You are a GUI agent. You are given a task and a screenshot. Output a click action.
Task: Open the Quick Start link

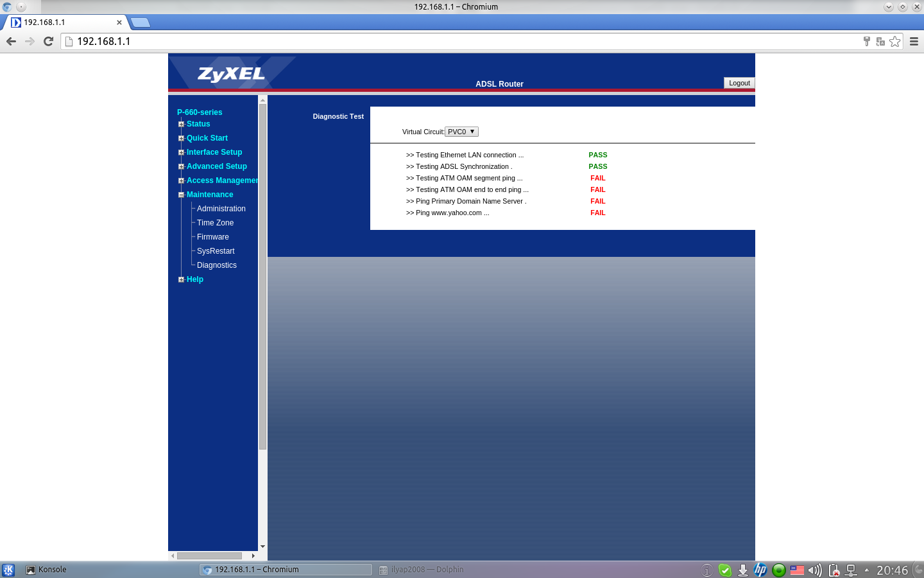[x=207, y=138]
